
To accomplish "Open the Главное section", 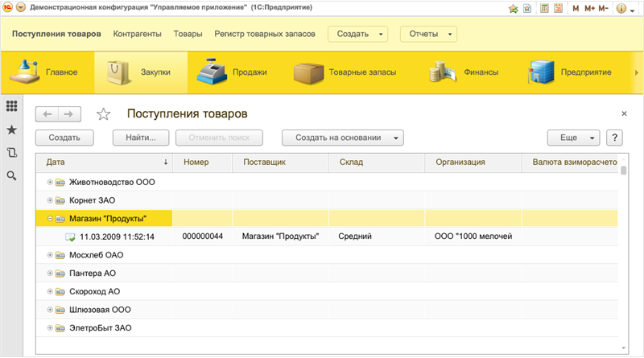I will tap(47, 72).
